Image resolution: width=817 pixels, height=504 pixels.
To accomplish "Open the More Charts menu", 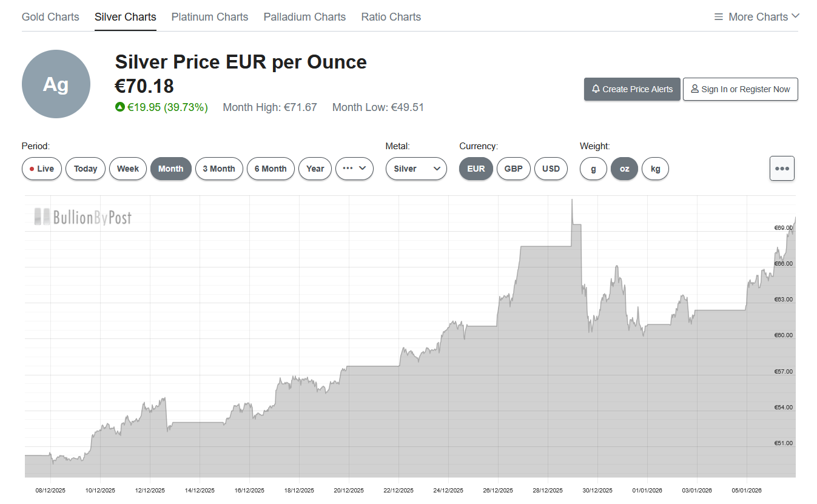I will [757, 17].
